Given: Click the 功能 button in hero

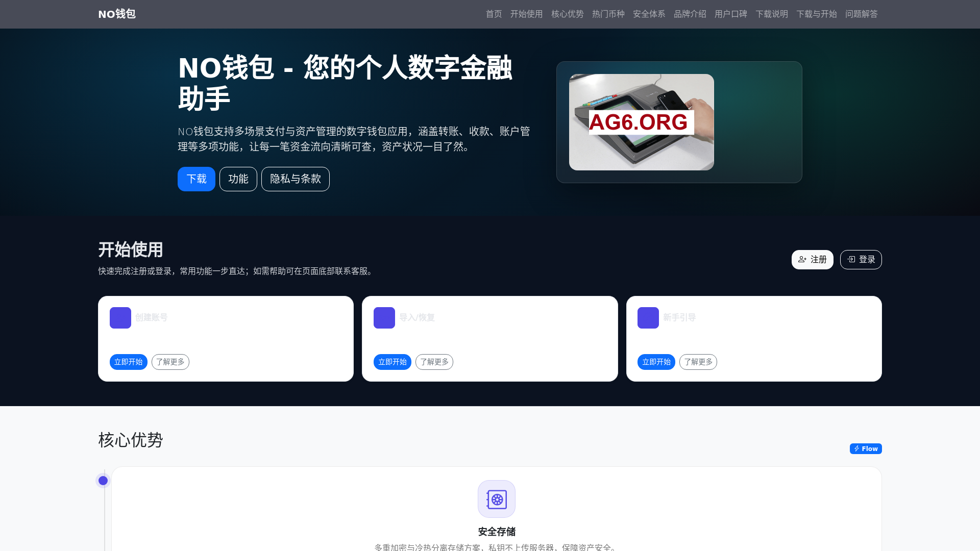Looking at the screenshot, I should point(238,179).
